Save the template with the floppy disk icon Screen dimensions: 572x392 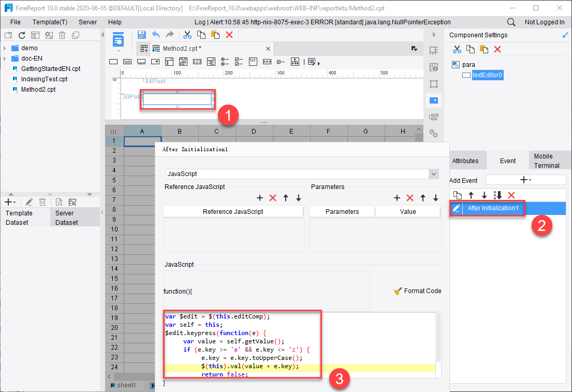tap(141, 35)
